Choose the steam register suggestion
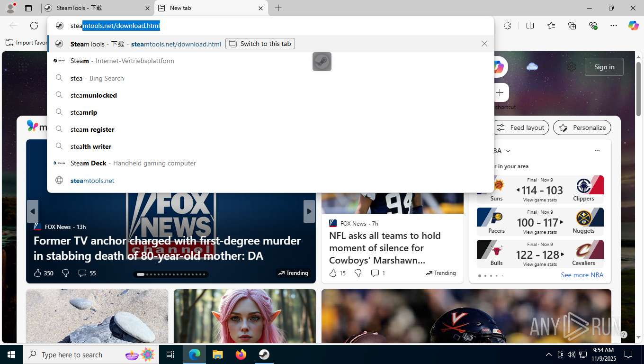This screenshot has width=644, height=364. click(270, 129)
